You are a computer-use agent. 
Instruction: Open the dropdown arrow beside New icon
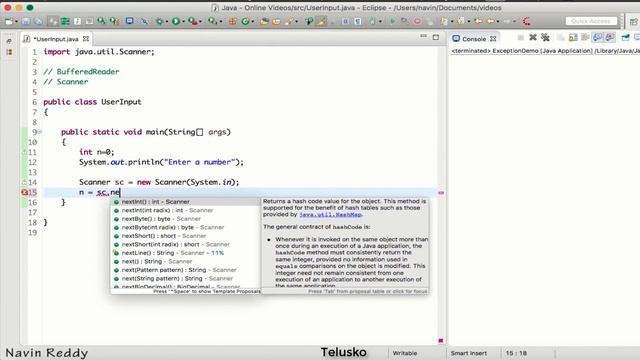point(16,21)
